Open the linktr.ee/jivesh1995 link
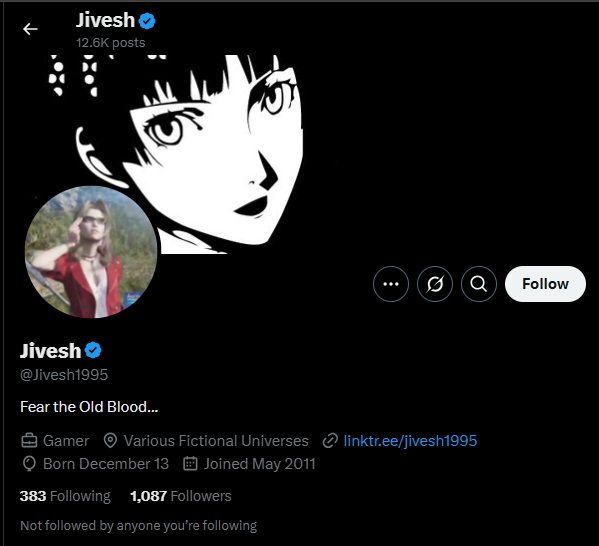Viewport: 599px width, 546px height. pyautogui.click(x=410, y=441)
